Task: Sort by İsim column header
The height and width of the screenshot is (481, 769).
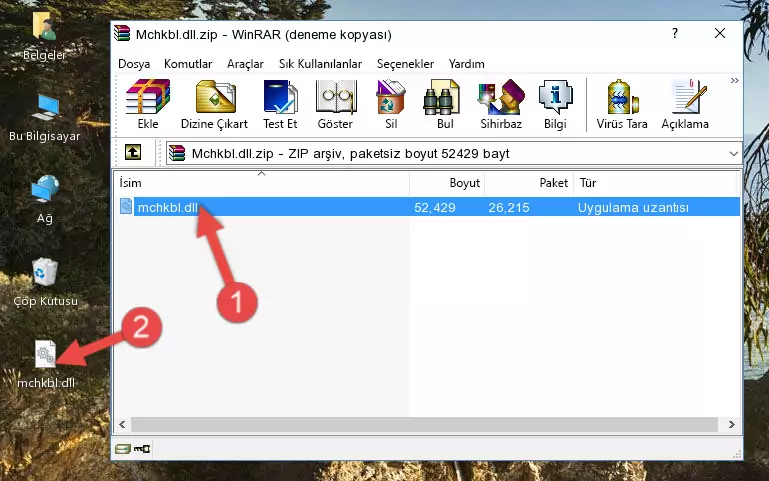Action: coord(262,183)
